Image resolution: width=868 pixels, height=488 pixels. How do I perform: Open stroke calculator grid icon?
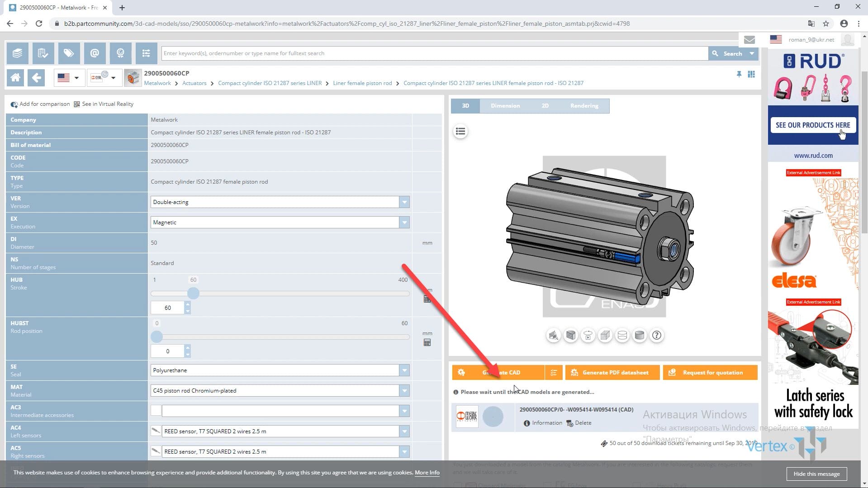click(x=427, y=299)
